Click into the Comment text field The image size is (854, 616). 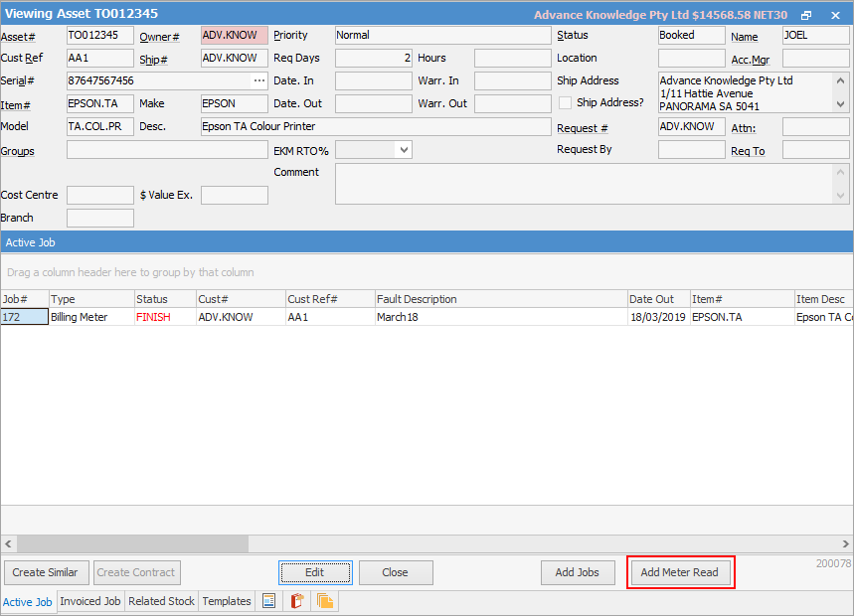pyautogui.click(x=587, y=184)
